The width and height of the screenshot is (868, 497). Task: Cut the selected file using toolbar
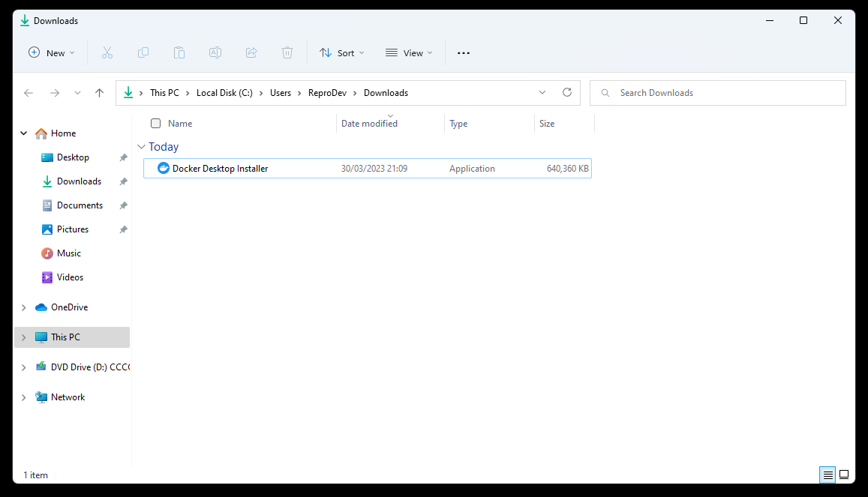[x=107, y=52]
